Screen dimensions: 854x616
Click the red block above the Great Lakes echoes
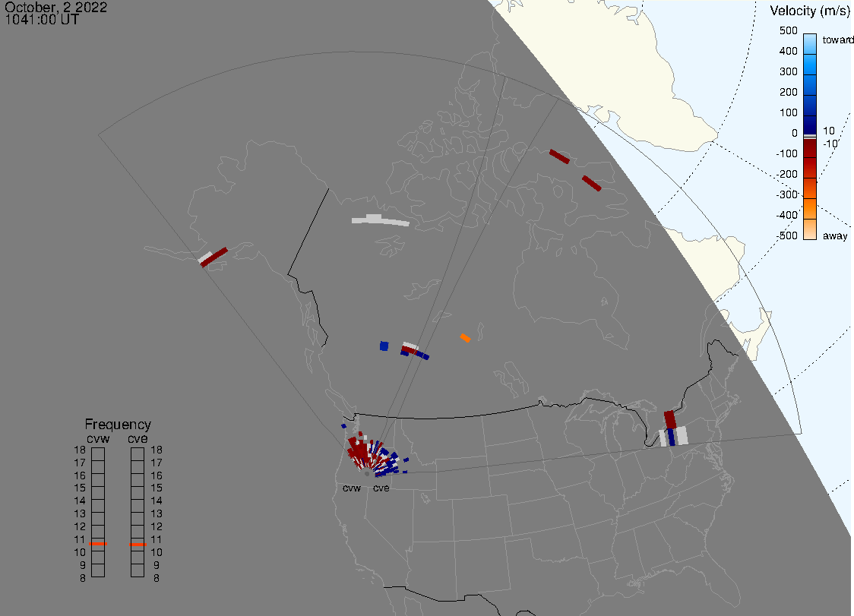point(670,420)
